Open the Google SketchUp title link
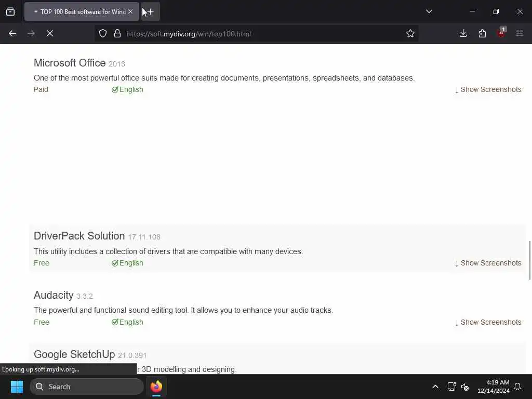Image resolution: width=532 pixels, height=399 pixels. tap(74, 354)
